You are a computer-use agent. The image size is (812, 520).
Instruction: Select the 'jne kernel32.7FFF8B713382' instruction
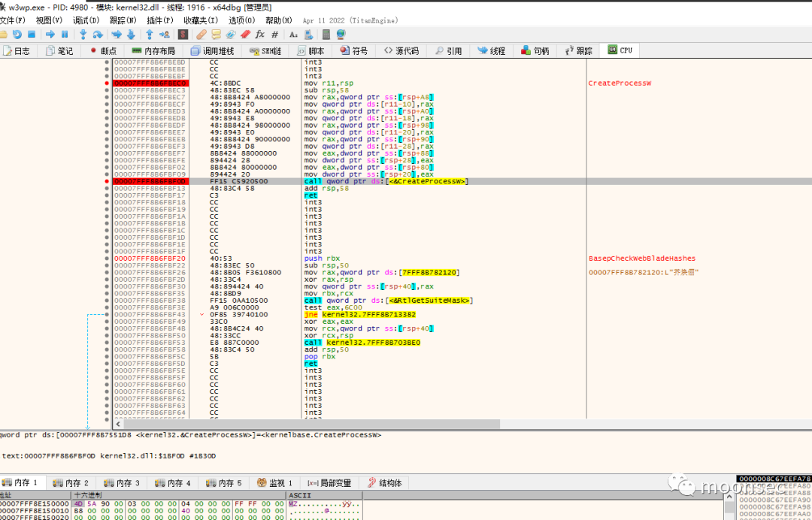coord(360,315)
